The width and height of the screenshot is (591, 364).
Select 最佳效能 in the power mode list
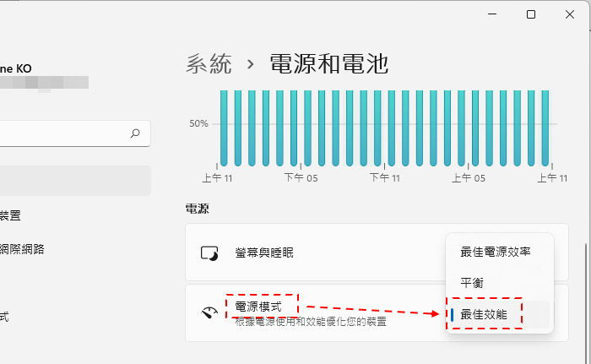pos(484,314)
